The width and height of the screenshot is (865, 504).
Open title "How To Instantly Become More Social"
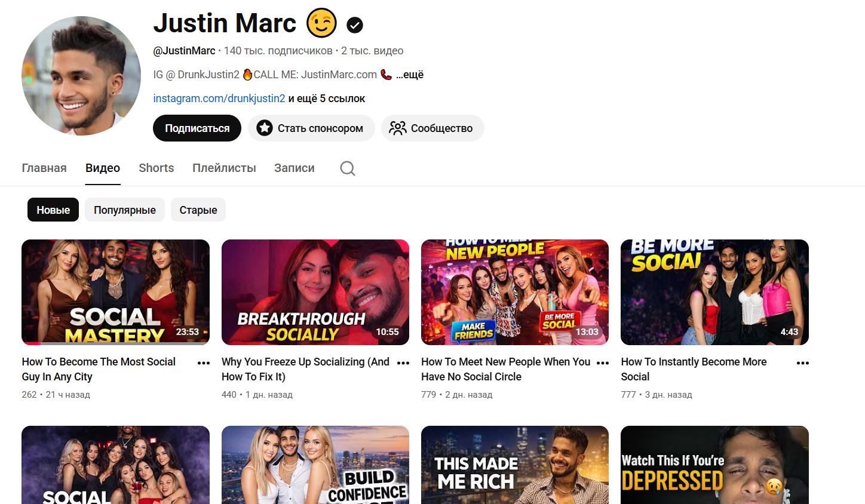pyautogui.click(x=694, y=369)
